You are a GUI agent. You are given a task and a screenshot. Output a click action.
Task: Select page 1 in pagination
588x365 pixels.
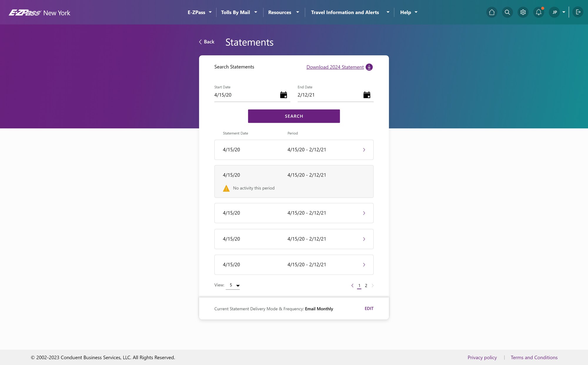pyautogui.click(x=359, y=285)
